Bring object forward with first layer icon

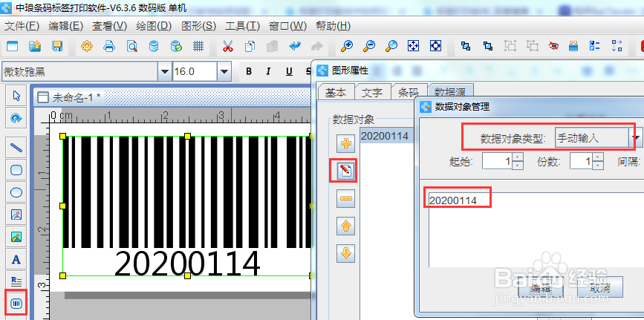tap(466, 46)
